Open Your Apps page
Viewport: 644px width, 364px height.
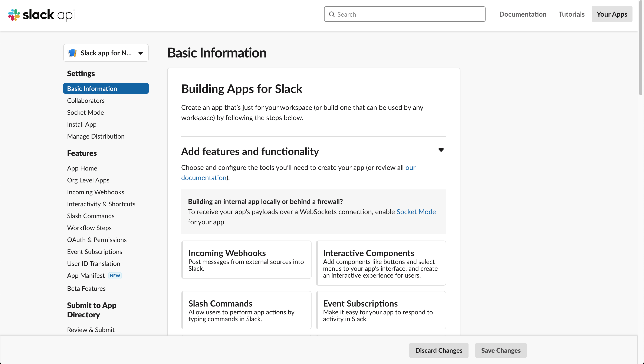click(x=611, y=14)
